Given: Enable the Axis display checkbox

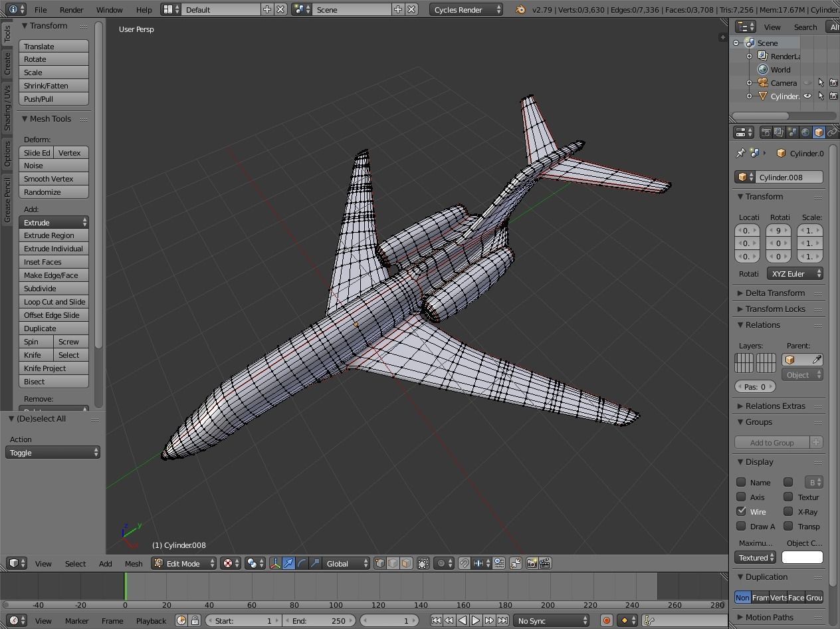Looking at the screenshot, I should click(741, 497).
